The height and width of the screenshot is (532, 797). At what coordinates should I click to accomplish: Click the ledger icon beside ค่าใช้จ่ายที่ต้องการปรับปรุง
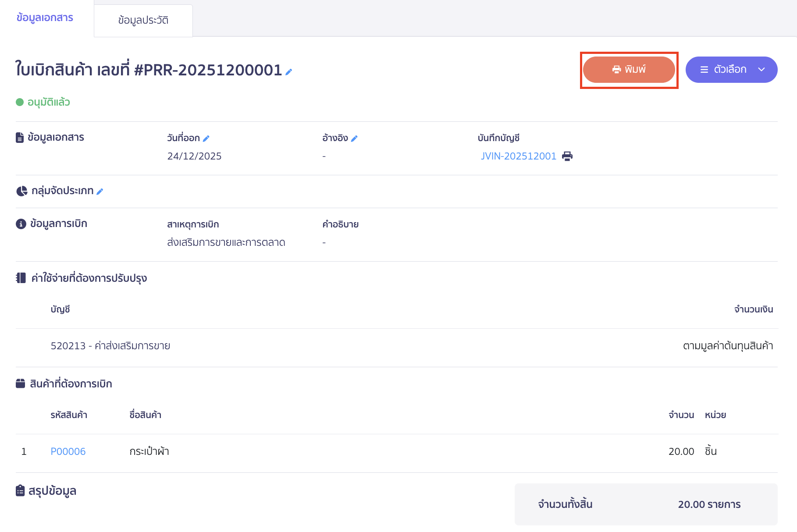tap(21, 278)
